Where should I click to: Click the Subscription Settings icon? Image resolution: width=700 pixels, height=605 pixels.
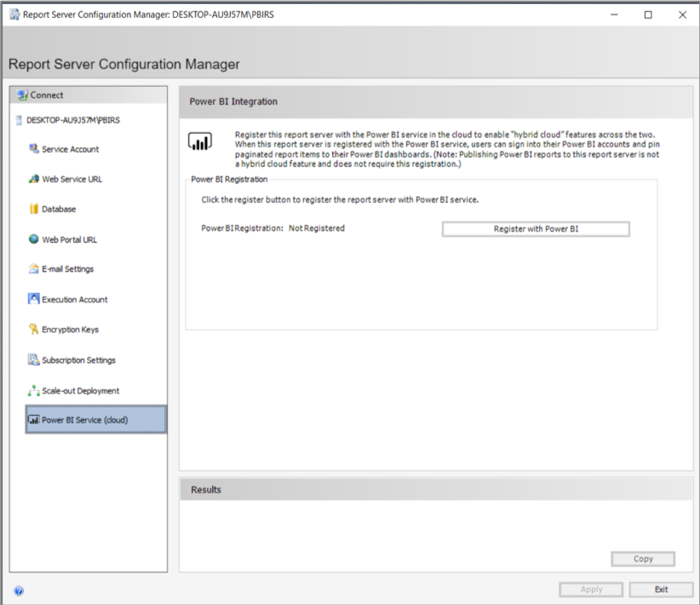[x=33, y=360]
